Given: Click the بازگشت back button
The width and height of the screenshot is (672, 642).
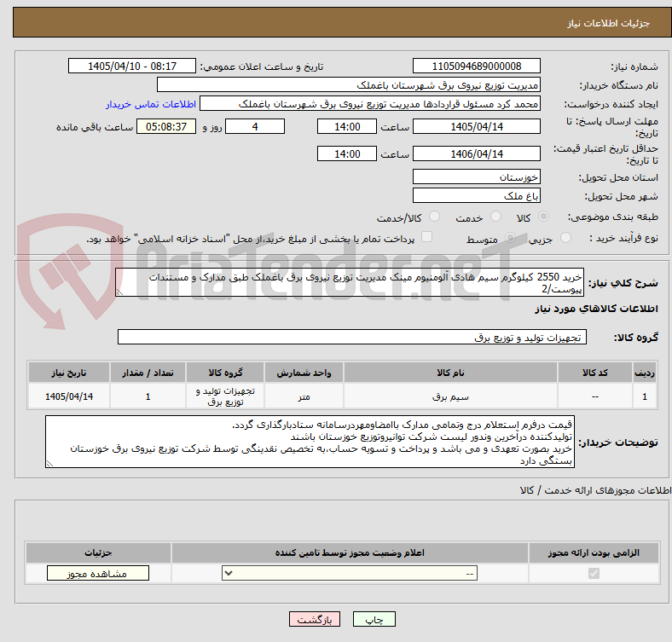Looking at the screenshot, I should click(315, 619).
